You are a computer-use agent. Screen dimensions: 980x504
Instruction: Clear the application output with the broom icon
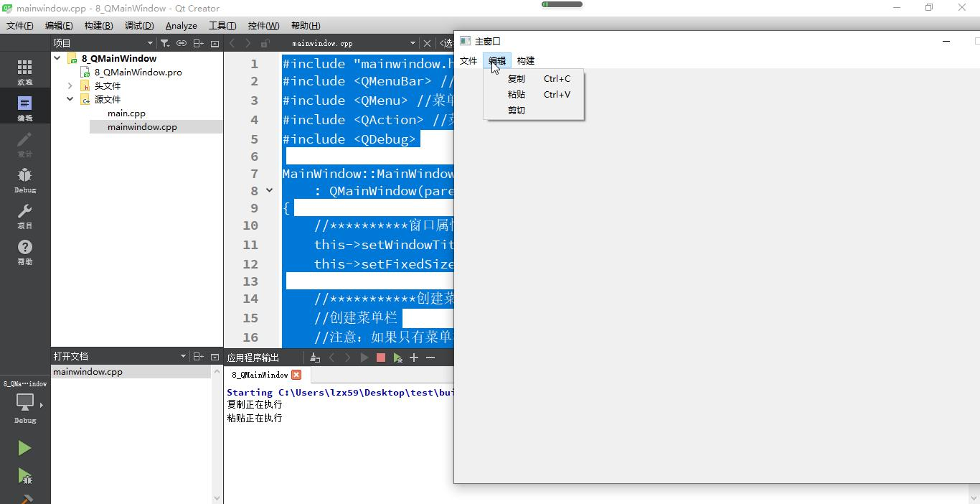click(314, 358)
